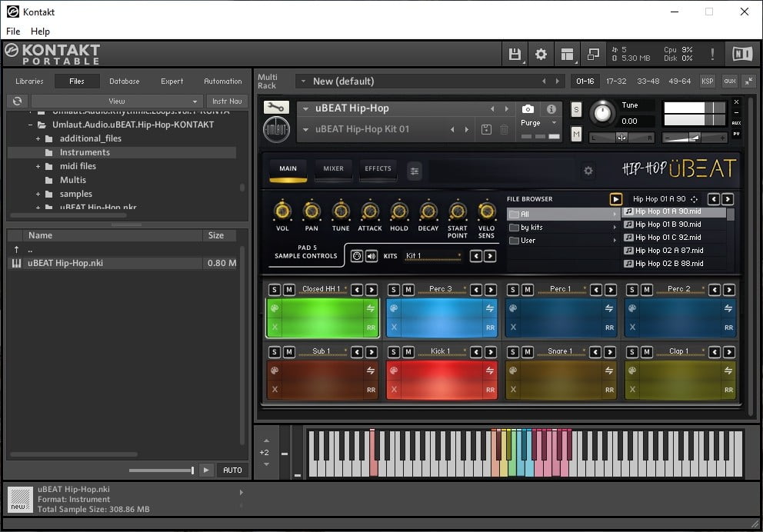This screenshot has height=532, width=763.
Task: Switch to the EFFECTS tab
Action: (x=378, y=168)
